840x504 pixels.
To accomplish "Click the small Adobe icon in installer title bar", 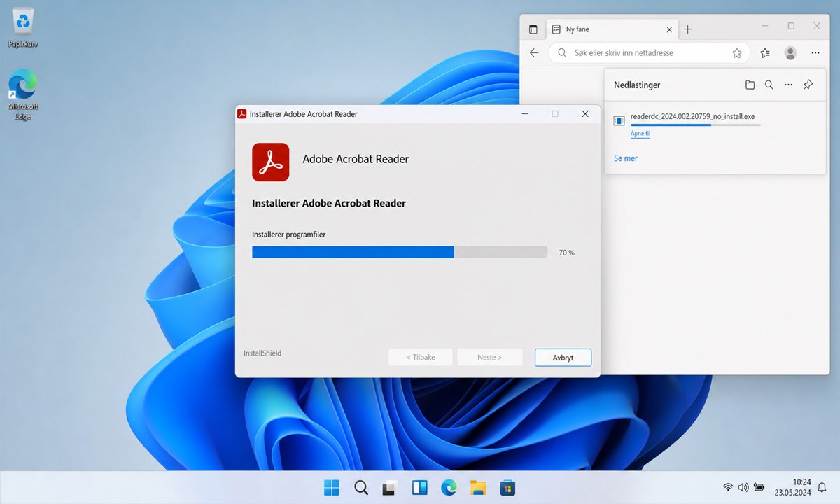I will (x=242, y=113).
